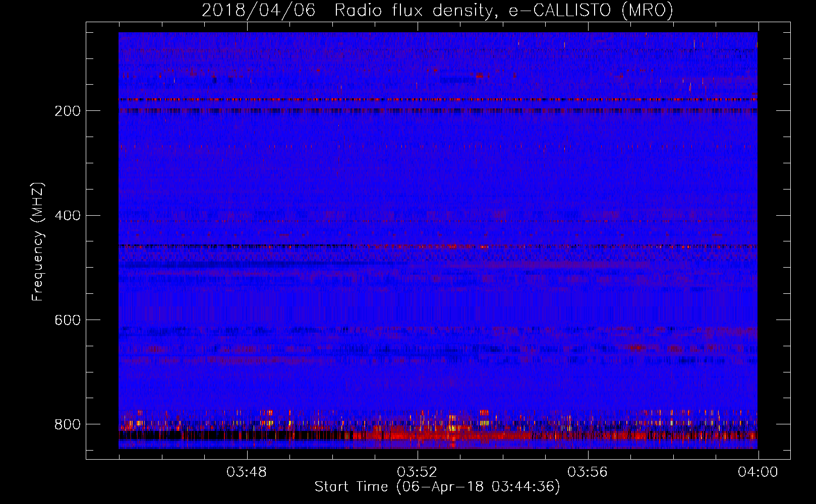Click the 'Start Time (06-Apr-18 03:44:36)' axis label
816x504 pixels.
tap(437, 487)
